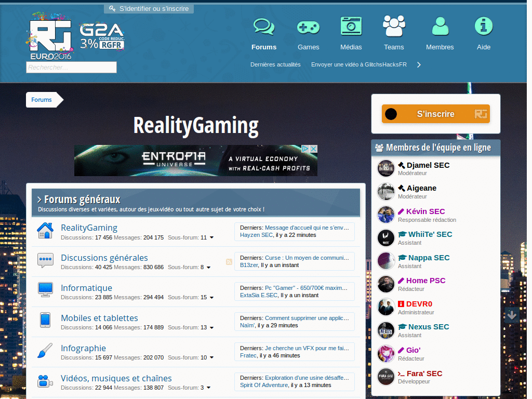This screenshot has height=399, width=532.
Task: Click S'identifier ou s'inscrire login tab
Action: pos(149,9)
